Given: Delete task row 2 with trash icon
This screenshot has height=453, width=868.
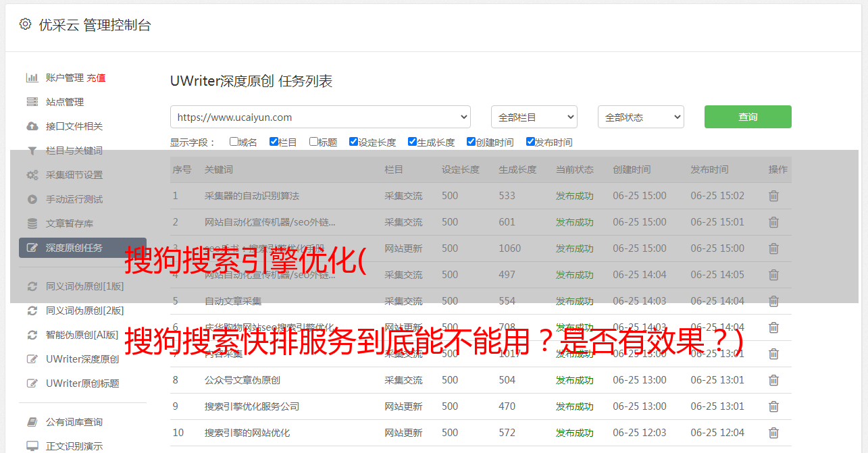Looking at the screenshot, I should tap(773, 222).
